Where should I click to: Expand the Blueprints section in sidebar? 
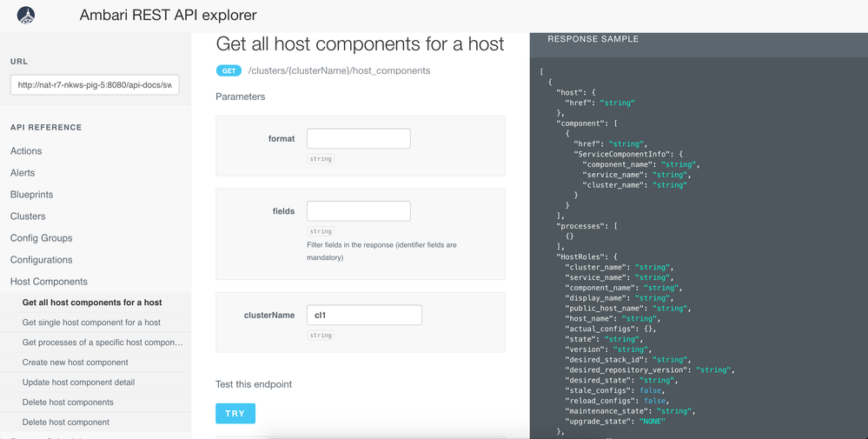click(x=31, y=195)
